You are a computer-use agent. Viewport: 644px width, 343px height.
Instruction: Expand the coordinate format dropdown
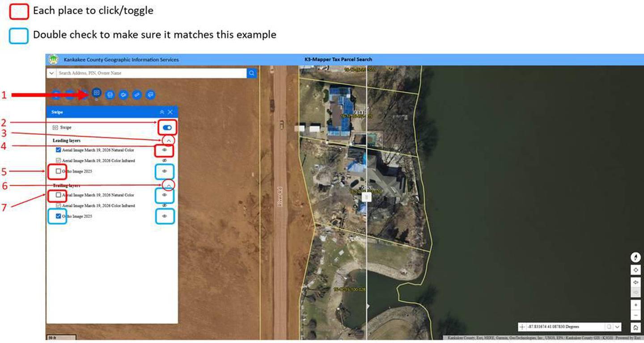(x=618, y=327)
